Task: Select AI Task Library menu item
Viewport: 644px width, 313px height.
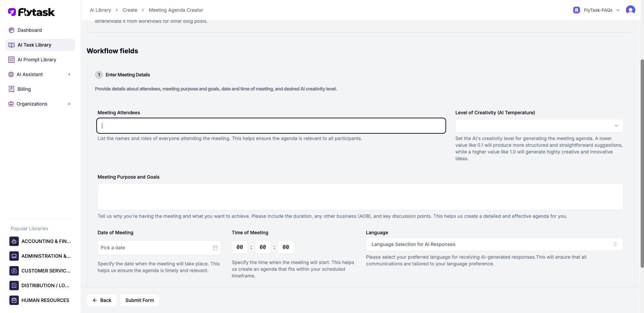Action: tap(40, 45)
